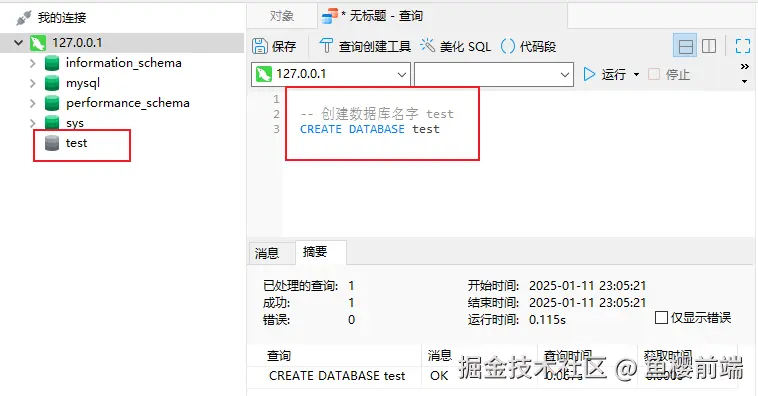Click the disabled 停止 button

[x=669, y=74]
